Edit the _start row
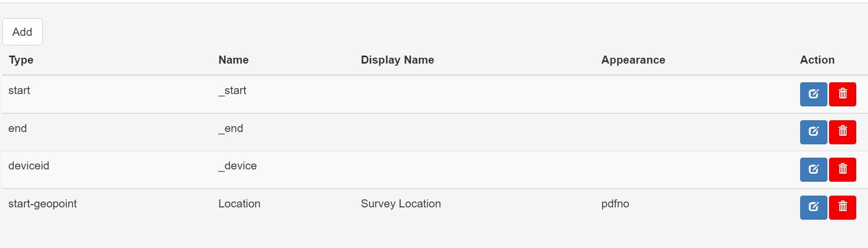868x248 pixels. [x=813, y=94]
